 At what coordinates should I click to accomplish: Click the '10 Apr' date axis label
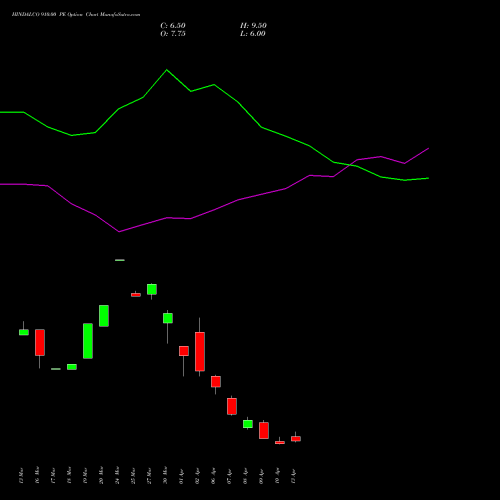pyautogui.click(x=277, y=475)
